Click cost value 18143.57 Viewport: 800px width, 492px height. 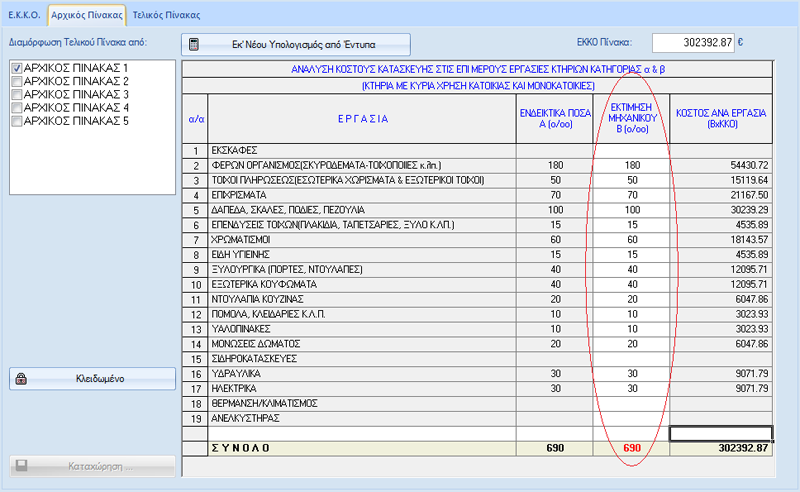[721, 239]
